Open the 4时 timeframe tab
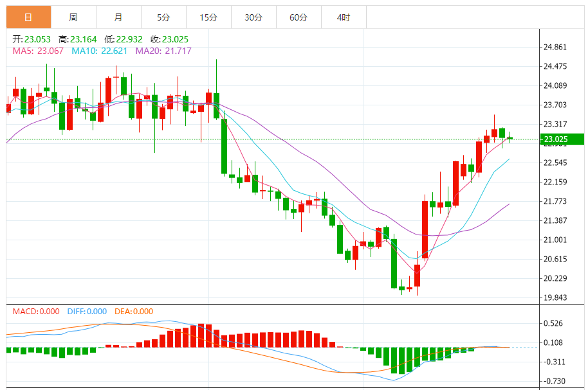Viewport: 588px width, 390px height. tap(344, 17)
